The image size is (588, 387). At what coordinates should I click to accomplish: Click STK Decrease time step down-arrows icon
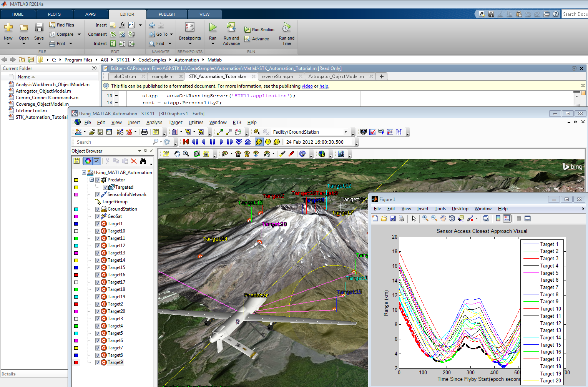tap(239, 142)
